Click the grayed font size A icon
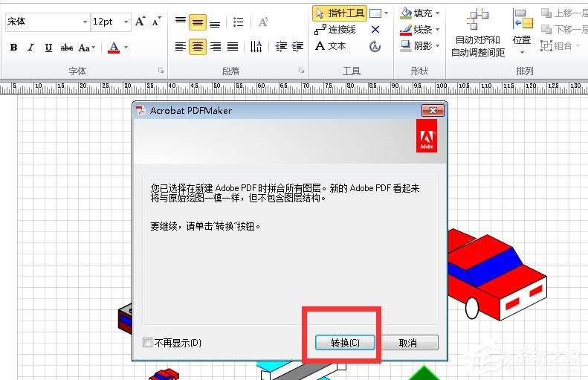This screenshot has width=588, height=380. click(263, 22)
